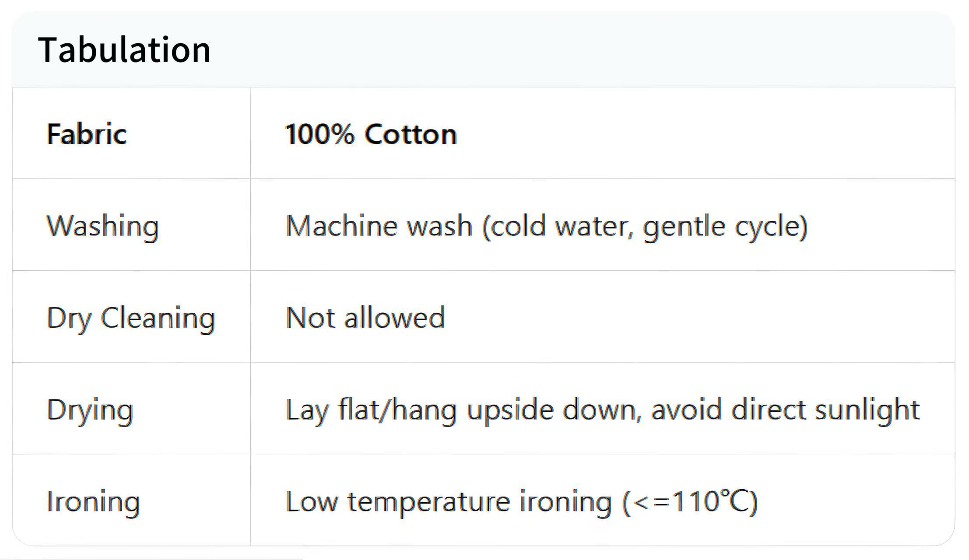Click the Tabulation heading
The image size is (969, 560).
click(125, 50)
